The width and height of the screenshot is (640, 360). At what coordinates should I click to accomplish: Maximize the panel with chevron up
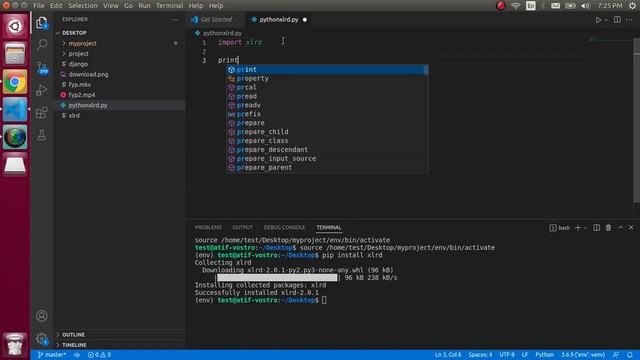tap(620, 228)
